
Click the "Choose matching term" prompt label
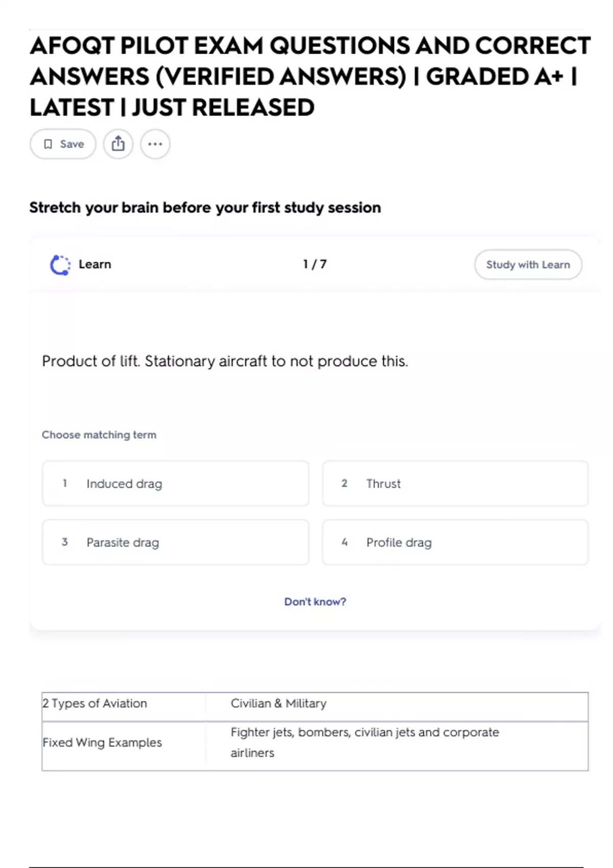coord(99,435)
